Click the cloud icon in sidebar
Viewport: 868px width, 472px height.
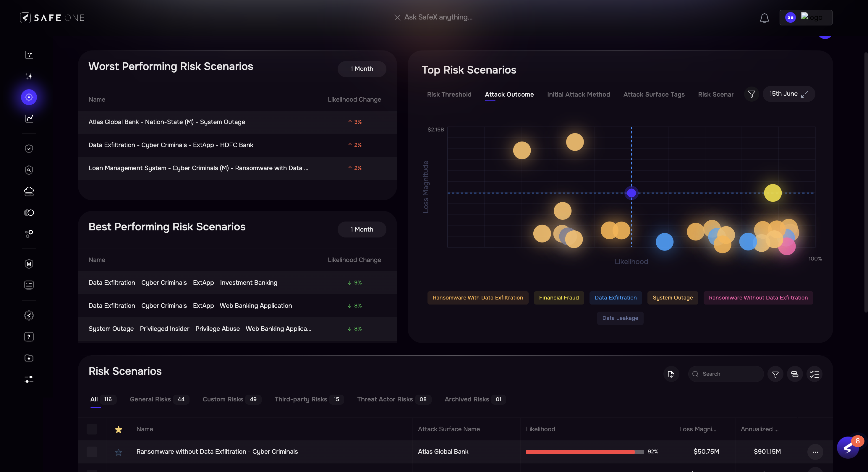pyautogui.click(x=29, y=191)
